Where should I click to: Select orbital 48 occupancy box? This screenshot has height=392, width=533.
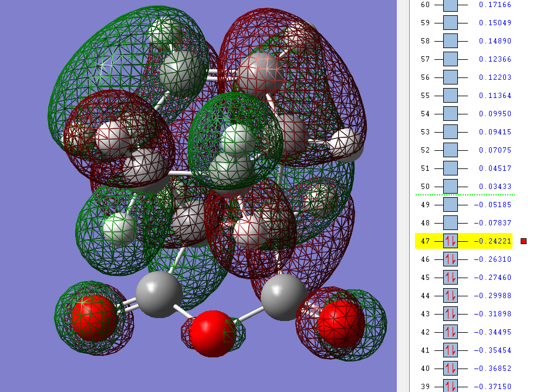tap(450, 223)
